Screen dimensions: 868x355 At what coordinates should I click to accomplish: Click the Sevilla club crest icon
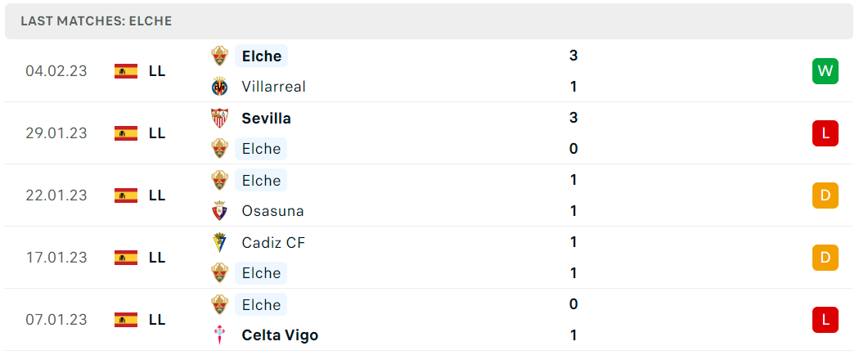pos(220,118)
